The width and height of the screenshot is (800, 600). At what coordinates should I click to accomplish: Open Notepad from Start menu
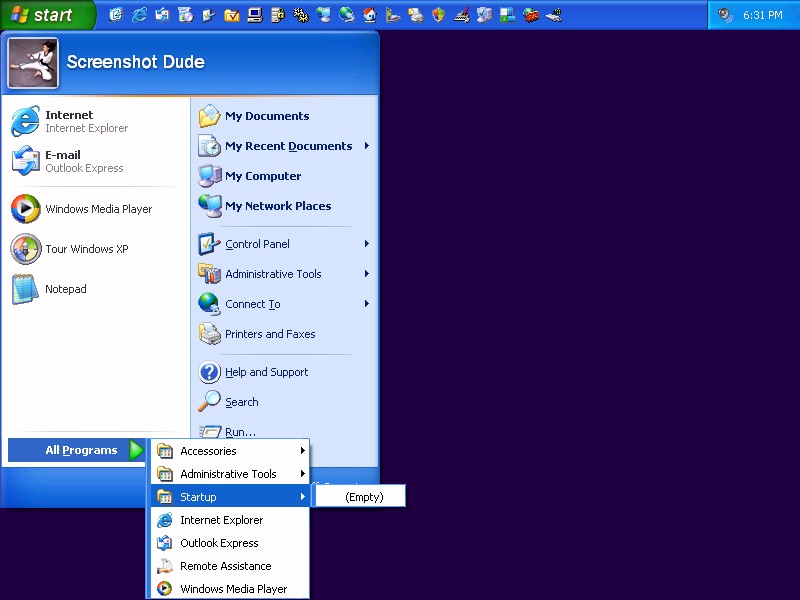pos(65,289)
